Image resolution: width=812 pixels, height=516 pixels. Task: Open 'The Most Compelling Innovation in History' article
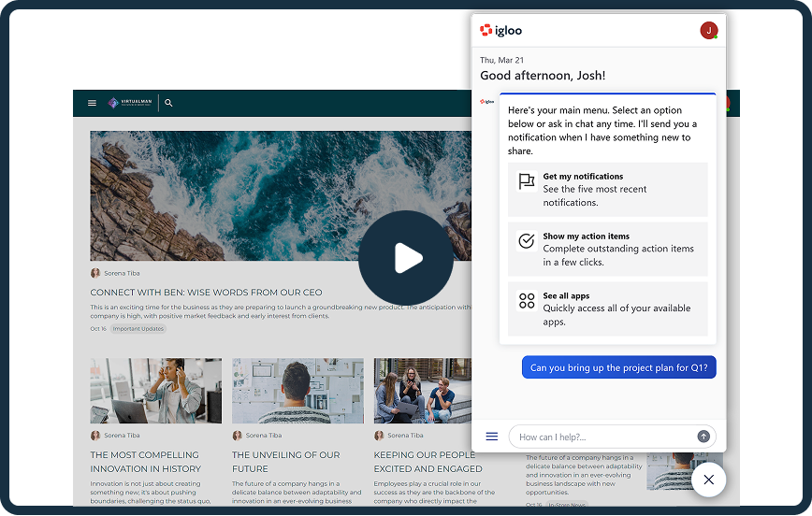[x=145, y=462]
